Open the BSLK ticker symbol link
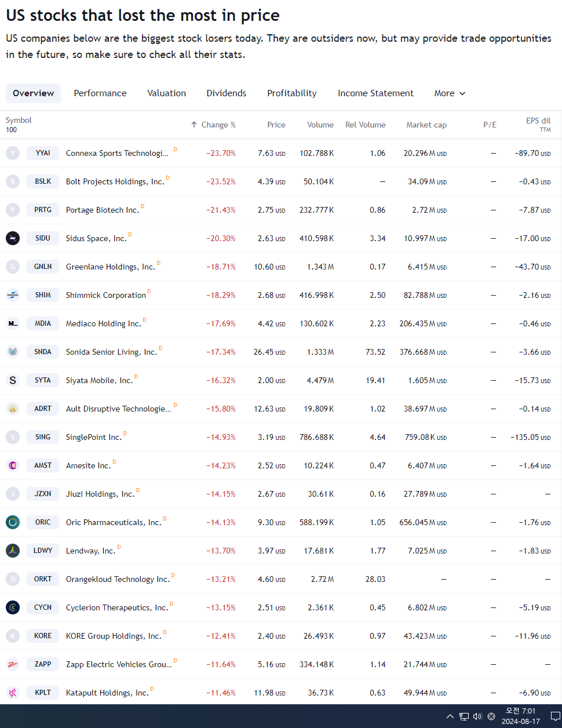 point(43,181)
